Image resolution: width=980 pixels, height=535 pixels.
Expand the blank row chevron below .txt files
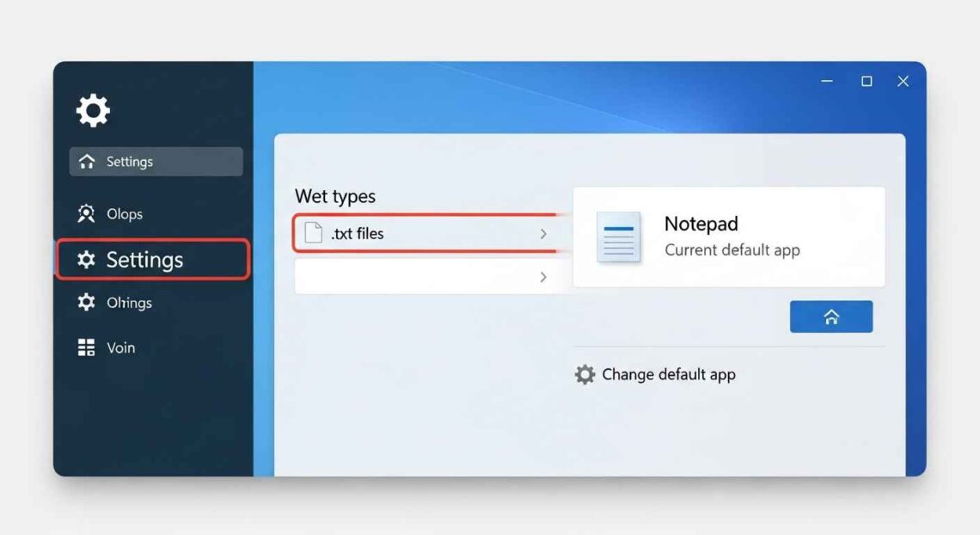(x=543, y=277)
